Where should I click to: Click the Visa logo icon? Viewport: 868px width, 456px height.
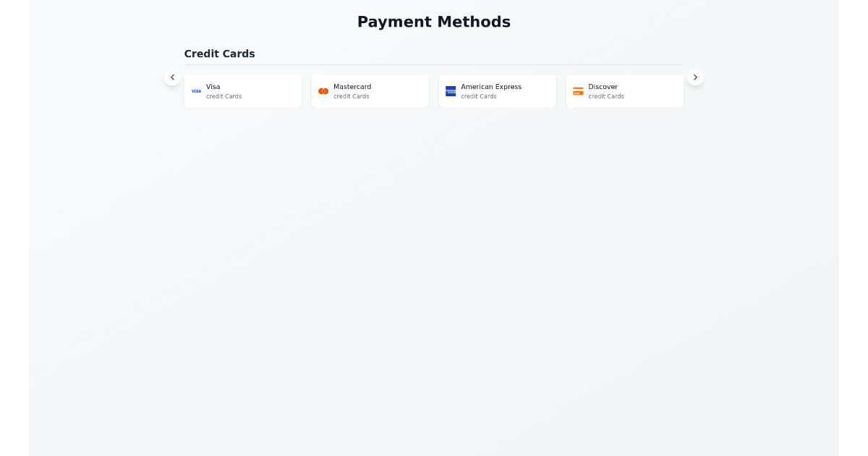[196, 91]
